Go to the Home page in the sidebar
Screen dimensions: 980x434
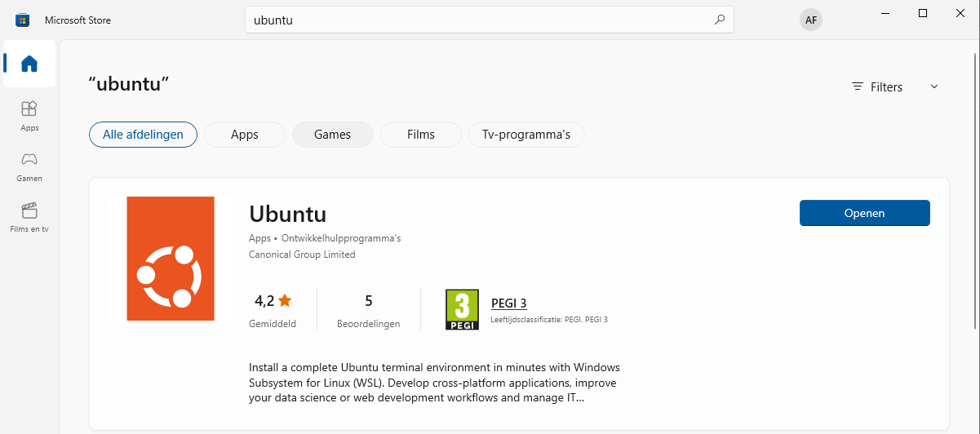29,64
